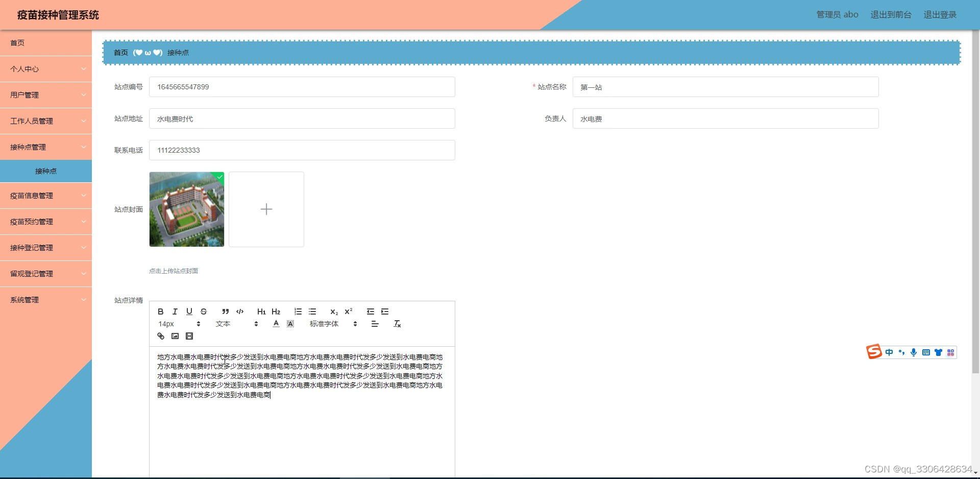Viewport: 980px width, 479px height.
Task: Select the blockquote icon in the editor
Action: click(225, 312)
